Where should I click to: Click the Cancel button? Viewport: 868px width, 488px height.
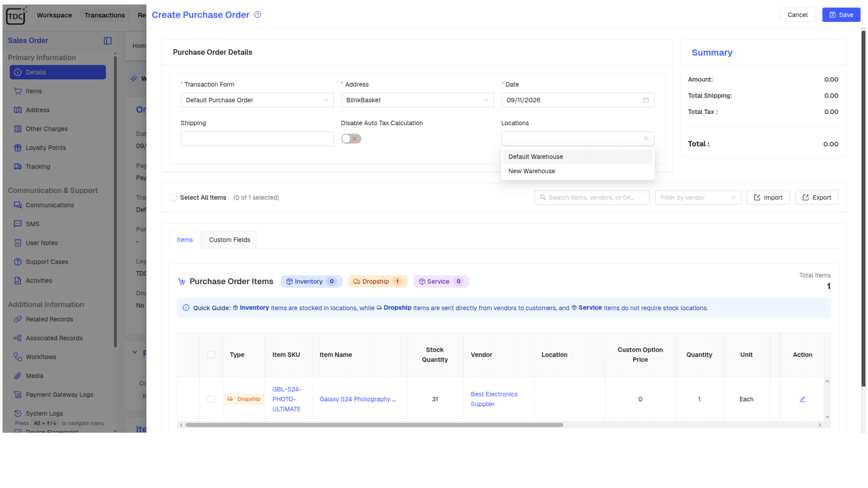[797, 15]
